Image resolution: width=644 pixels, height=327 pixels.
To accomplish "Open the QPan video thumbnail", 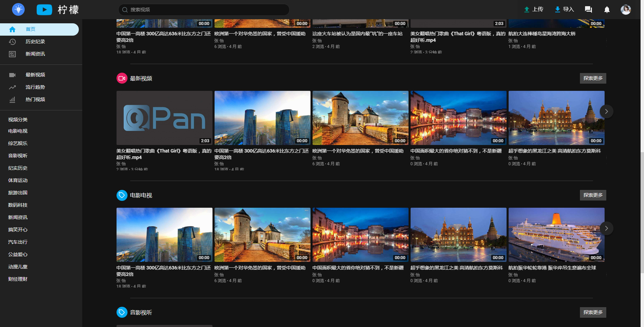I will pos(164,118).
